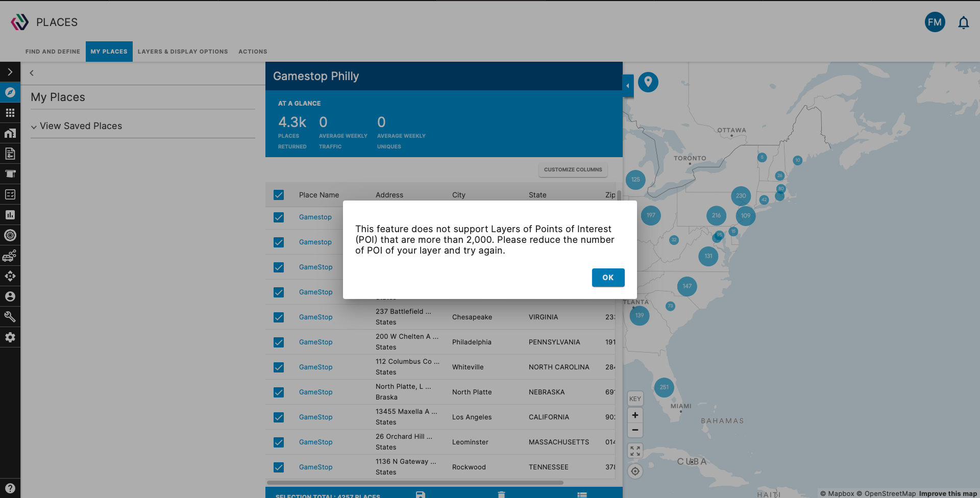Open the FM user profile avatar
Screen dimensions: 980x498
(x=935, y=22)
